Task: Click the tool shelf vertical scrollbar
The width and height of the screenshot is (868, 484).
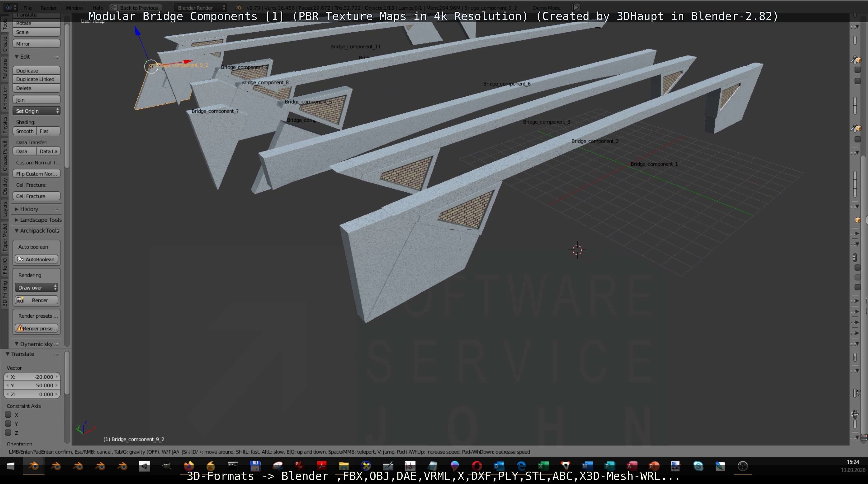Action: (x=67, y=96)
